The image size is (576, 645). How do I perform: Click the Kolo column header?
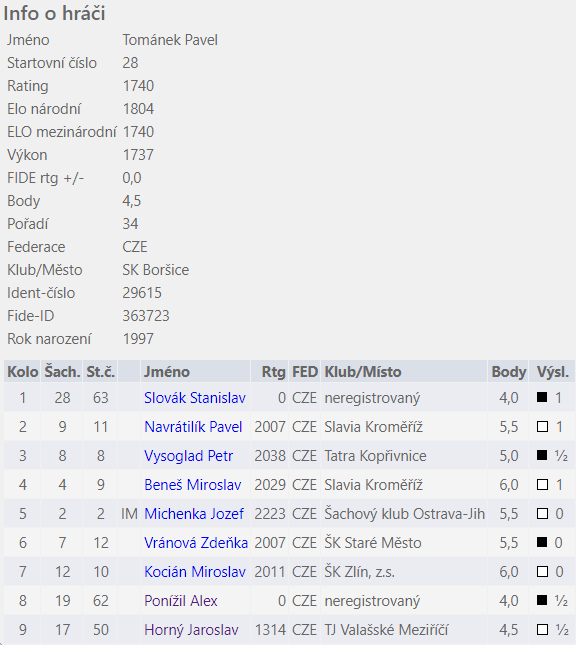click(23, 371)
